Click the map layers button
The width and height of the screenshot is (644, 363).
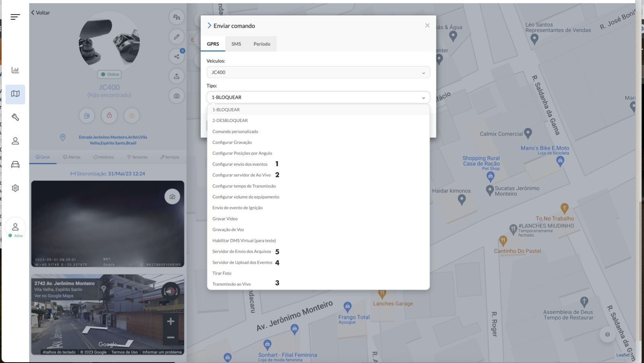pyautogui.click(x=607, y=334)
